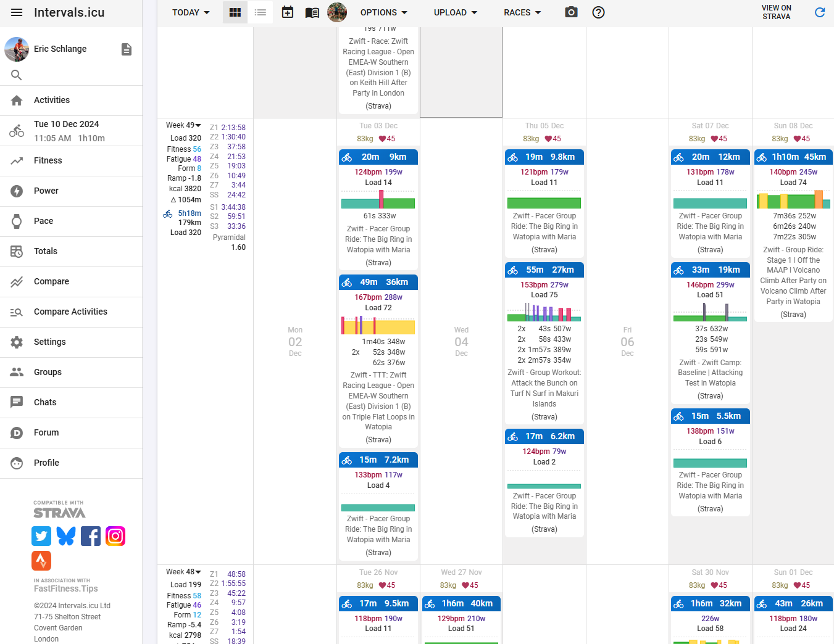The image size is (834, 644).
Task: Open the help question mark
Action: 598,12
